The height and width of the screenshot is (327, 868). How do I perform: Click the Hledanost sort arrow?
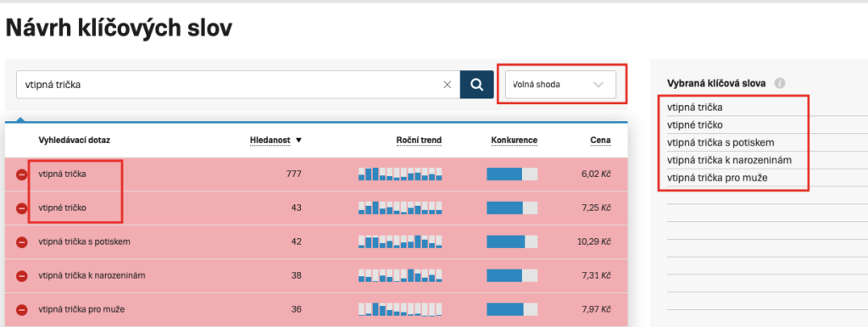pos(299,141)
